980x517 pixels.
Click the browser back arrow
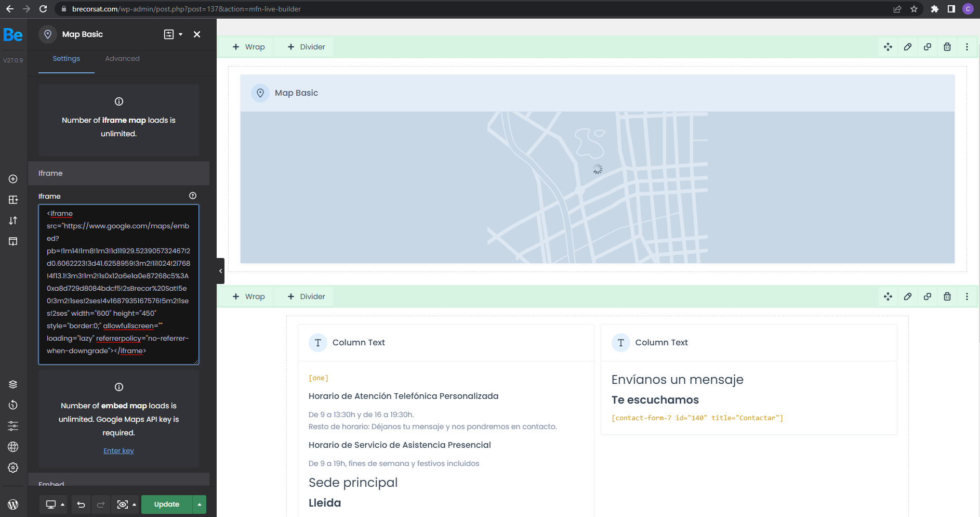pos(10,9)
